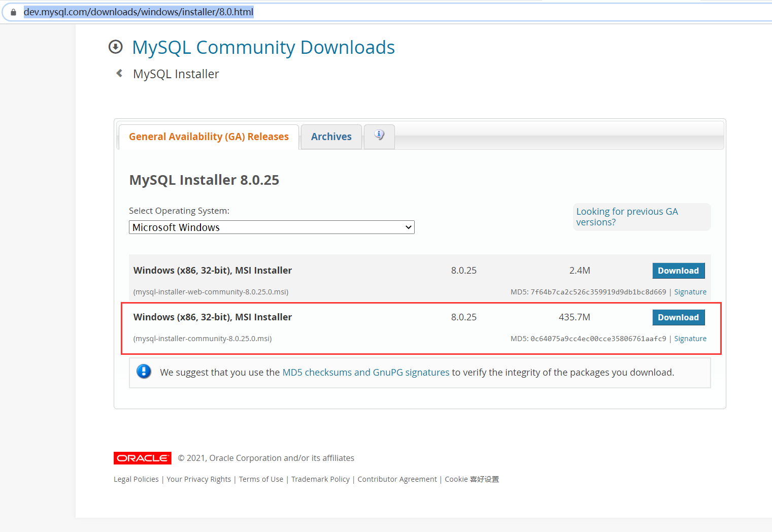Viewport: 772px width, 532px height.
Task: Open the information tab icon
Action: click(379, 136)
